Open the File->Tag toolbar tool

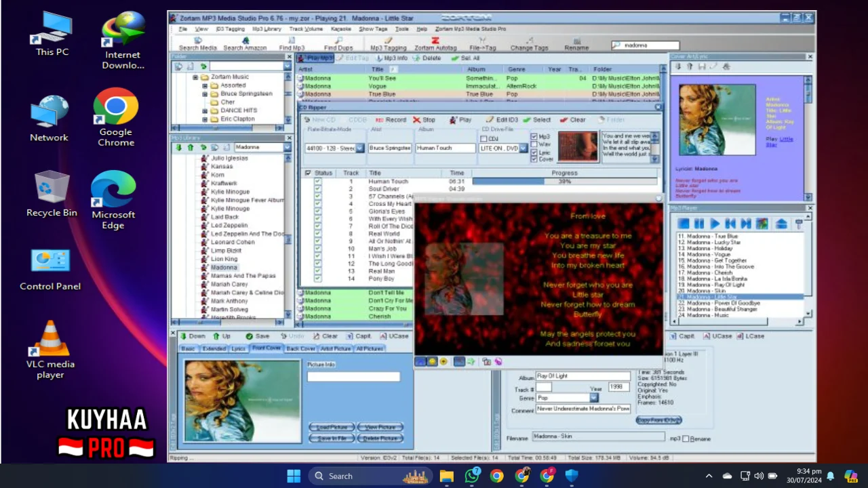coord(483,44)
